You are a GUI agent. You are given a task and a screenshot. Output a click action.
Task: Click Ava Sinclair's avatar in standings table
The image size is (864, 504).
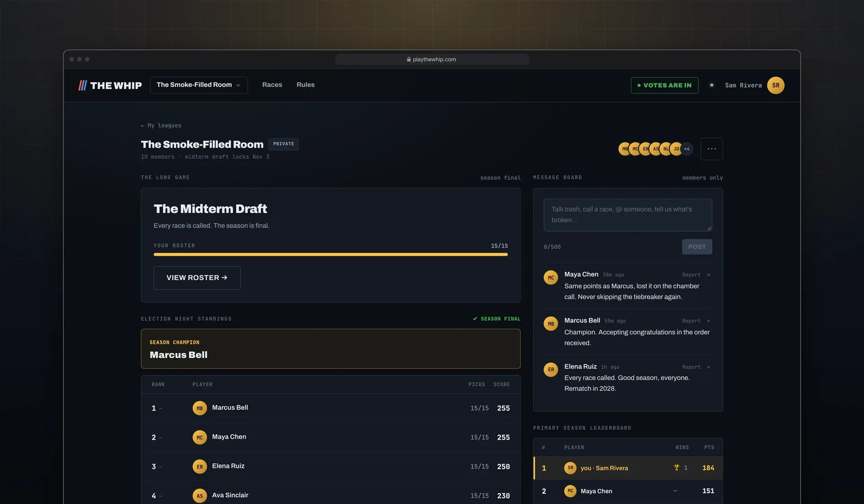(200, 496)
